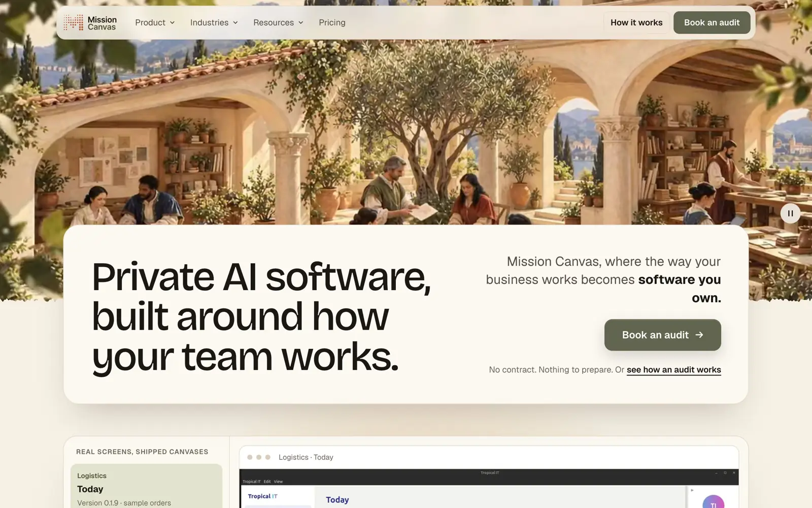812x508 pixels.
Task: Open the Product dropdown menu
Action: 155,23
